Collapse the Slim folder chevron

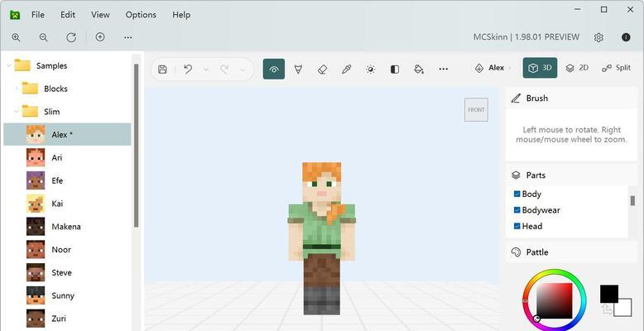(17, 111)
